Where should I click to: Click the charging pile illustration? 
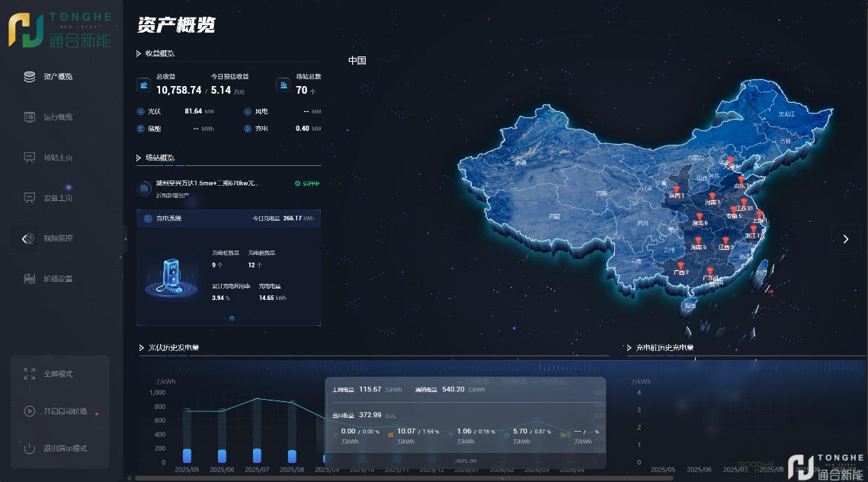coord(171,276)
